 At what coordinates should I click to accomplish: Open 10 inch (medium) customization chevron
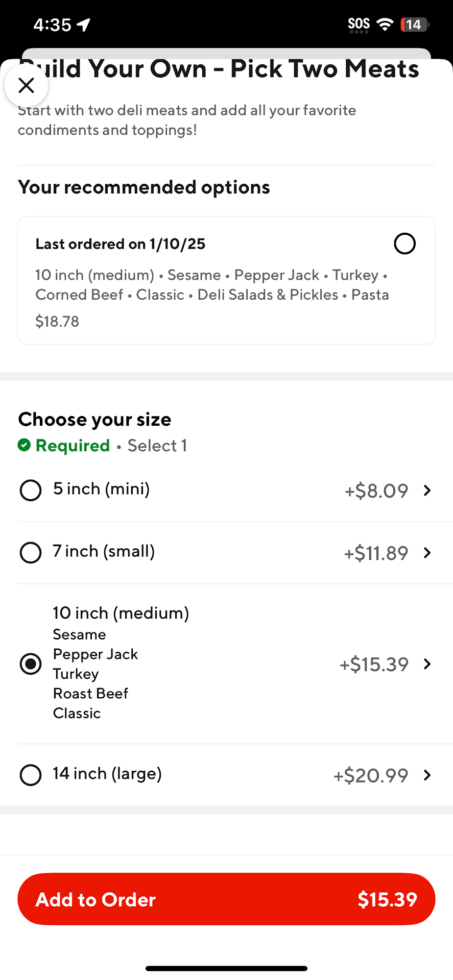[427, 664]
